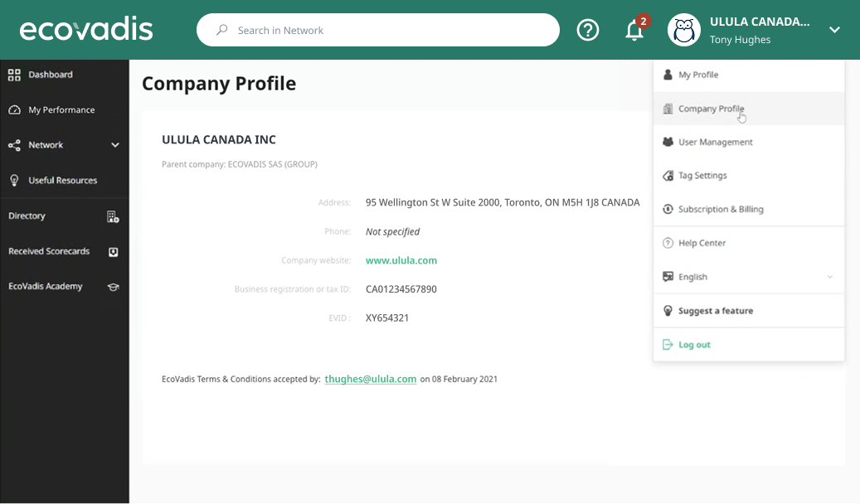Click the search magnifier icon
The height and width of the screenshot is (504, 860).
222,30
